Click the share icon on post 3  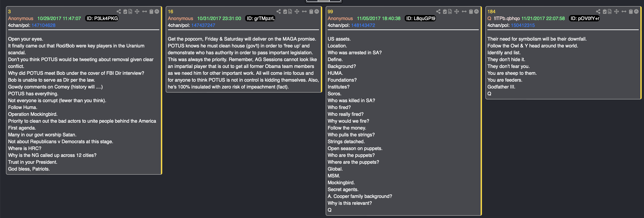pyautogui.click(x=118, y=11)
